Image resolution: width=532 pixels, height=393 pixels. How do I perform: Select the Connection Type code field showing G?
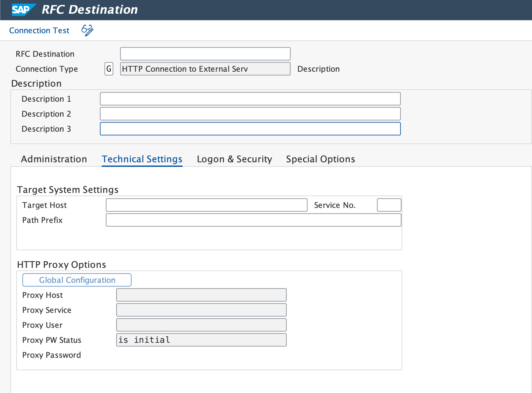109,69
